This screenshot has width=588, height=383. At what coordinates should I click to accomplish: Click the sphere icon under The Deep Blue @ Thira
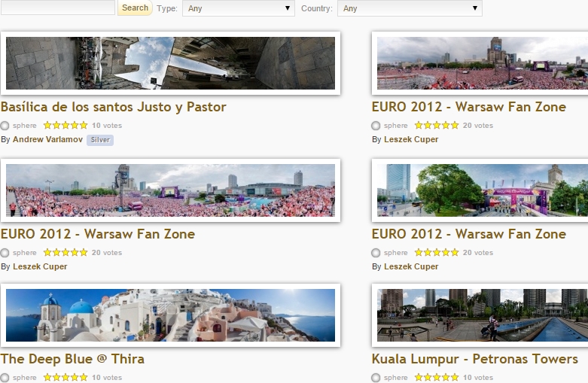[5, 378]
